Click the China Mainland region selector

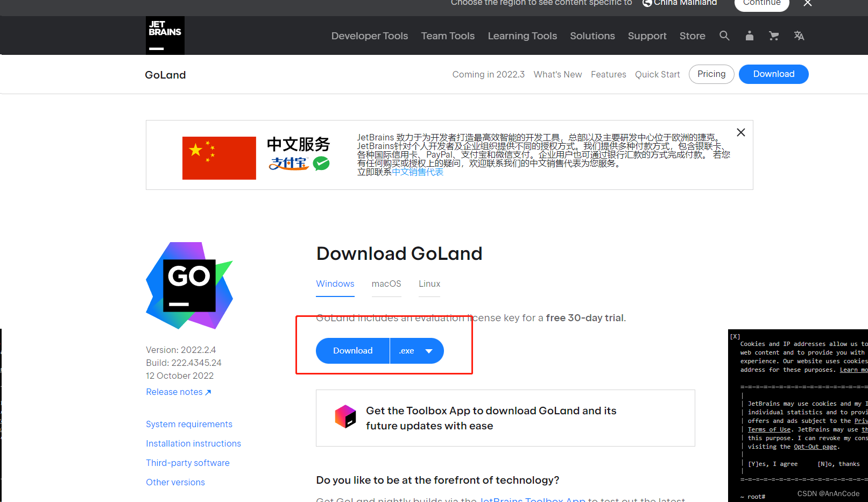(x=680, y=3)
